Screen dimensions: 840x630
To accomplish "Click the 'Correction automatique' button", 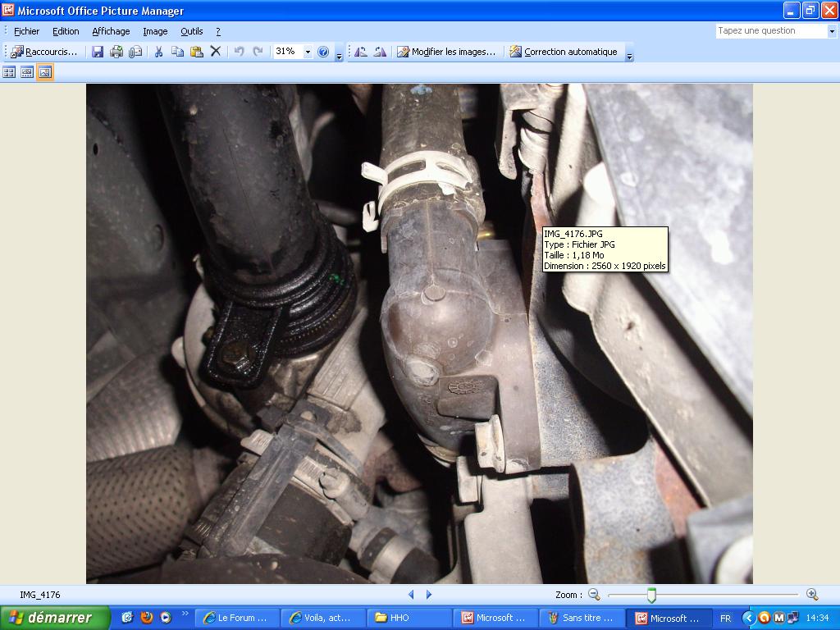I will 564,52.
